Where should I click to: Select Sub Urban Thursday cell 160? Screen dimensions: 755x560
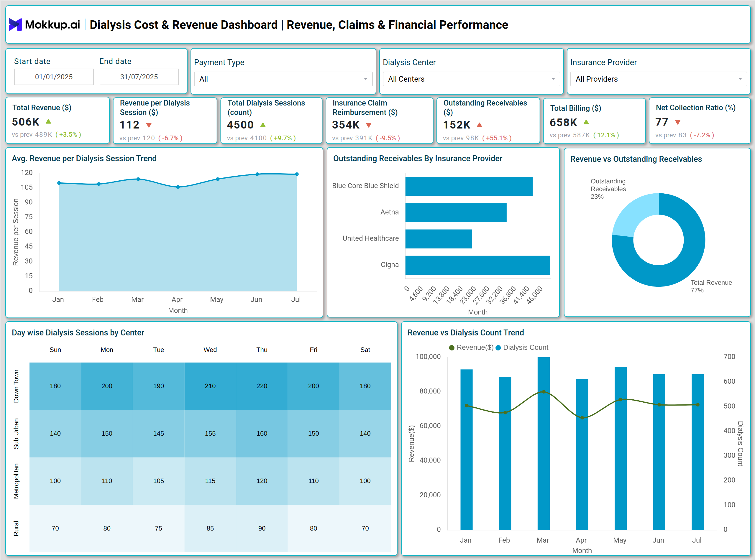coord(262,434)
